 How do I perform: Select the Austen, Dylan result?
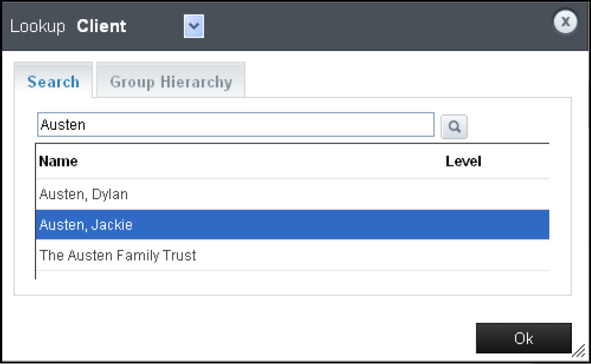[x=84, y=195]
